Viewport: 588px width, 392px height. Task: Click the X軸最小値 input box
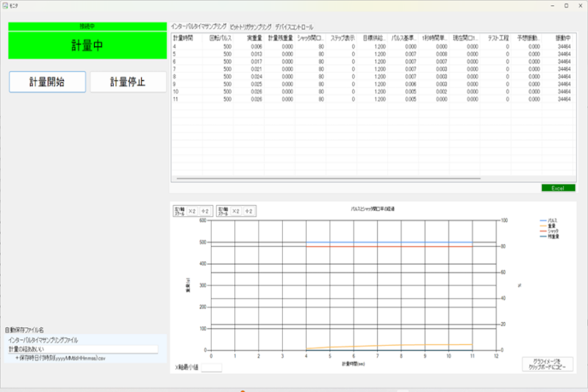[212, 368]
